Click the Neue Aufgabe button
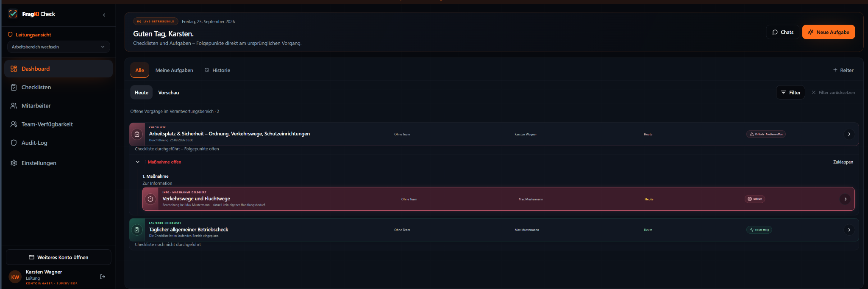The image size is (868, 289). coord(829,32)
